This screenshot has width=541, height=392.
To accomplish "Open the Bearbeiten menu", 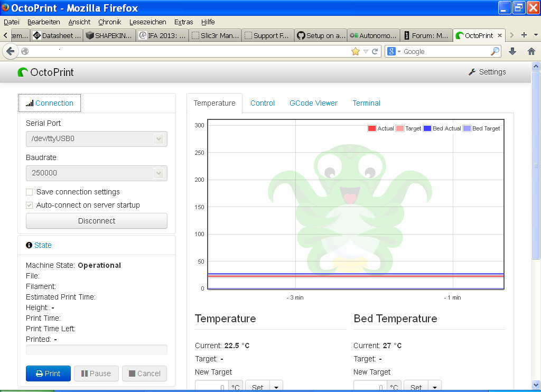I will click(x=43, y=22).
